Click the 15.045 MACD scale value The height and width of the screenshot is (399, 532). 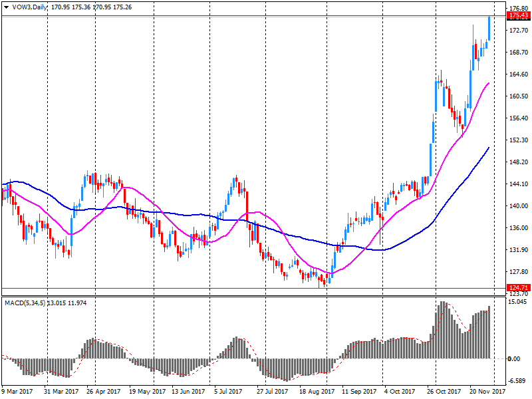(x=518, y=301)
